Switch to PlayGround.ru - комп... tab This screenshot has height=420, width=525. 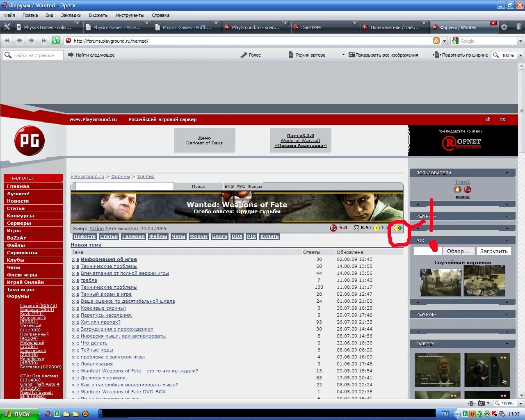point(256,27)
